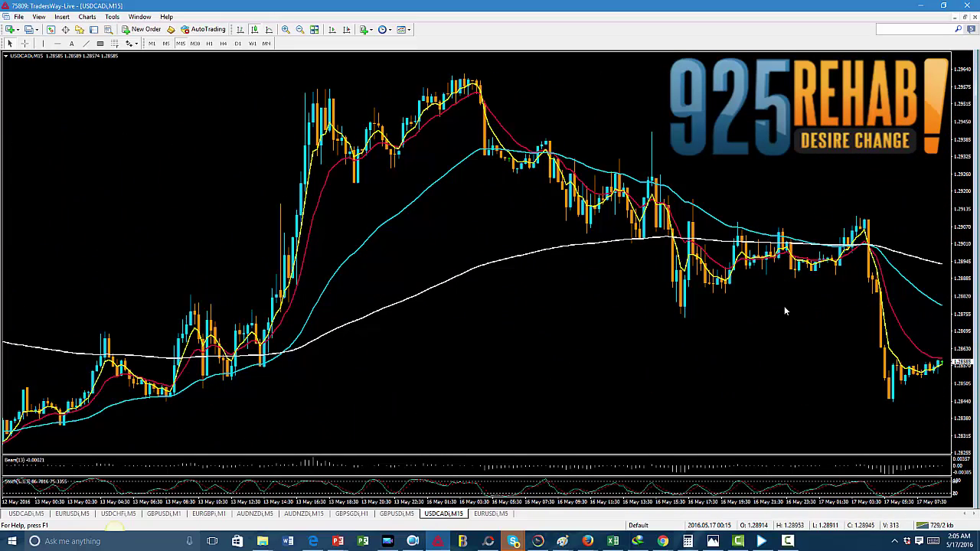The width and height of the screenshot is (980, 551).
Task: Click the Zoom Out magnifier icon
Action: click(x=300, y=30)
